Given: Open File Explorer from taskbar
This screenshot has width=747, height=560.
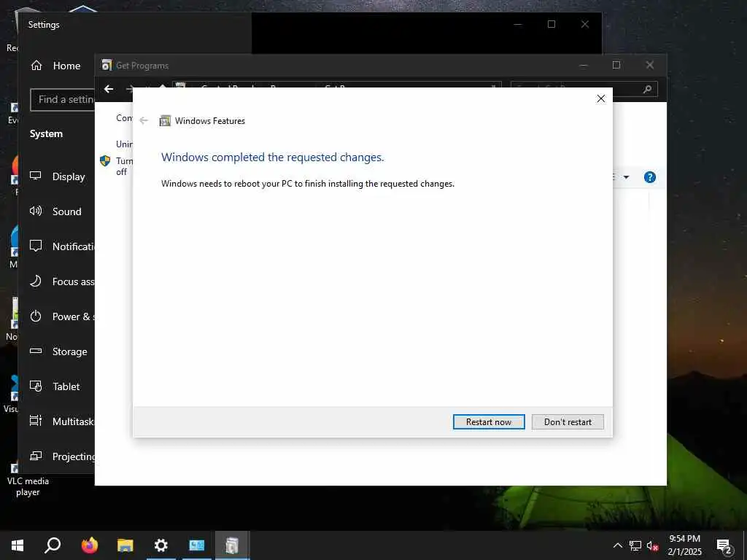Looking at the screenshot, I should [125, 545].
